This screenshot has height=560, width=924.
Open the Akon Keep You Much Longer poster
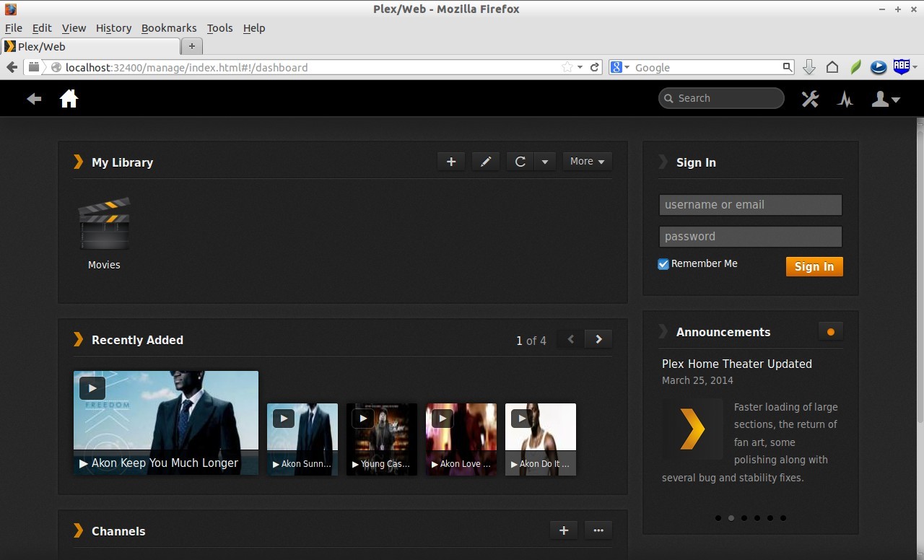pyautogui.click(x=166, y=423)
